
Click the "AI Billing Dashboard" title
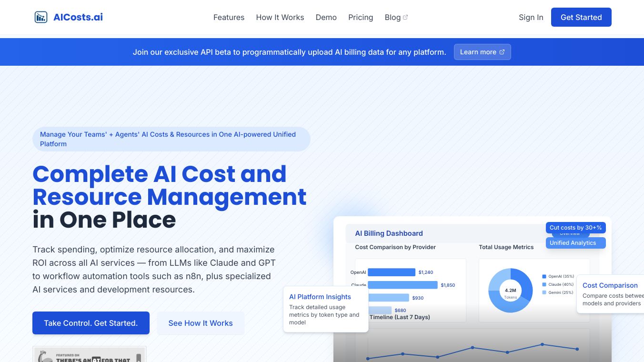click(x=389, y=233)
